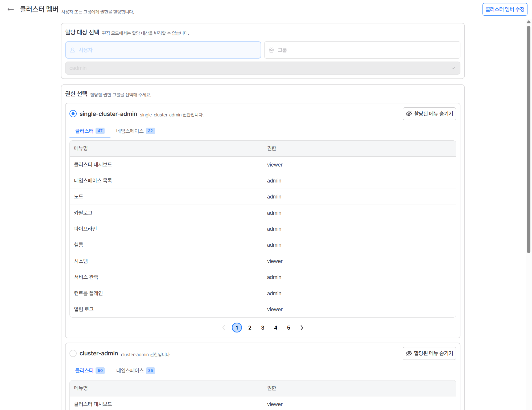The image size is (532, 410).
Task: Go to page 3
Action: click(263, 328)
